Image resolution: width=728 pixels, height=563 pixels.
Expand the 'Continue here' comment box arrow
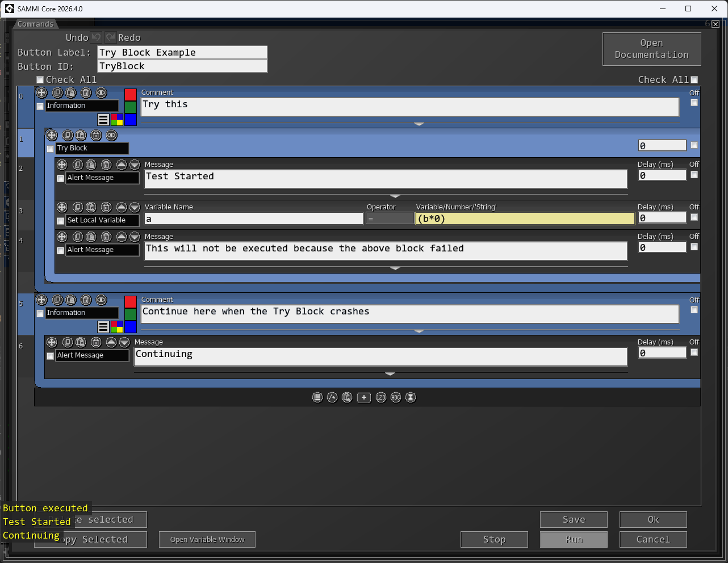click(x=419, y=331)
